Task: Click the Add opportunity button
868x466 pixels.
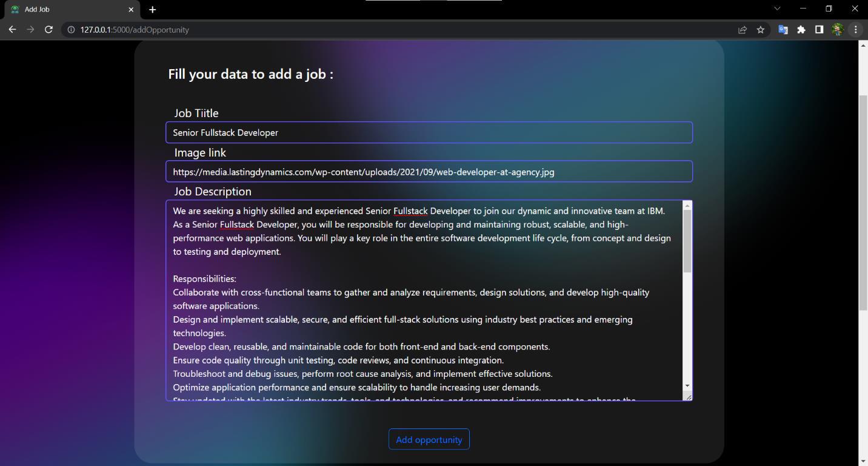Action: point(429,439)
